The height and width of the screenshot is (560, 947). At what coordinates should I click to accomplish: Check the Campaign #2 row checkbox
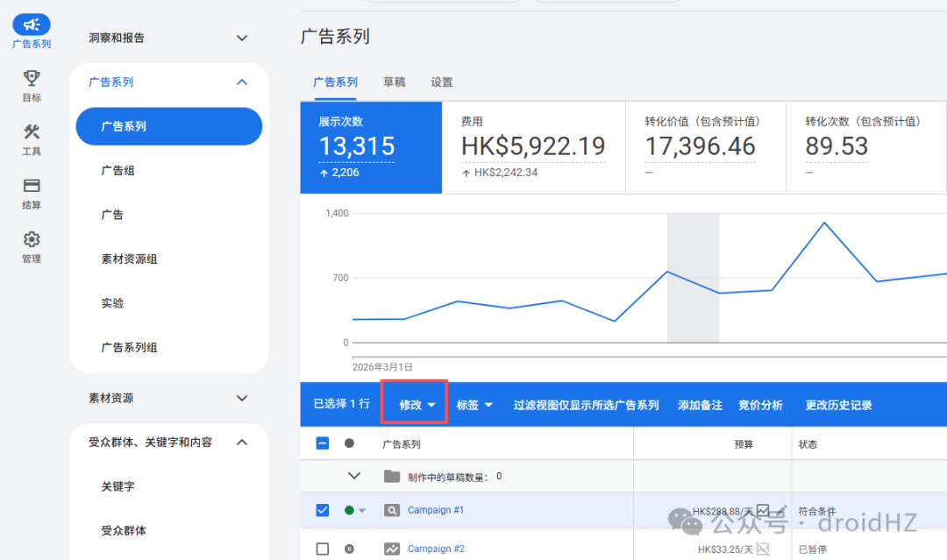323,549
